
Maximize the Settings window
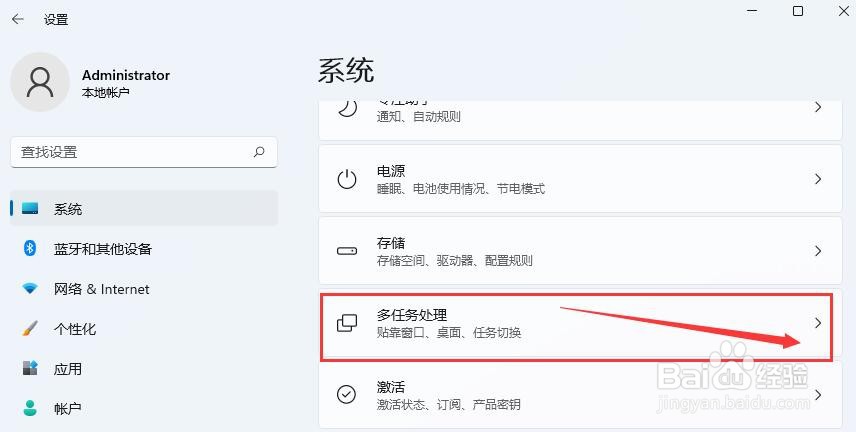coord(798,11)
